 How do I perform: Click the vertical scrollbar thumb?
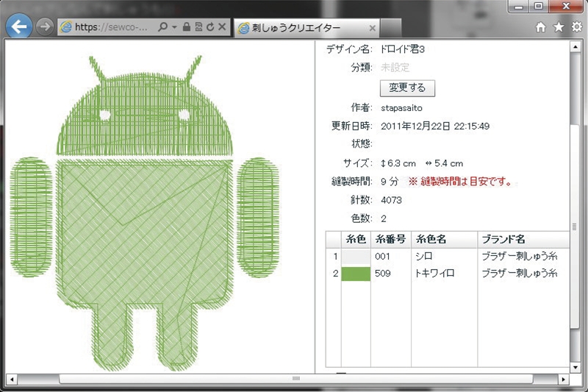tap(576, 227)
